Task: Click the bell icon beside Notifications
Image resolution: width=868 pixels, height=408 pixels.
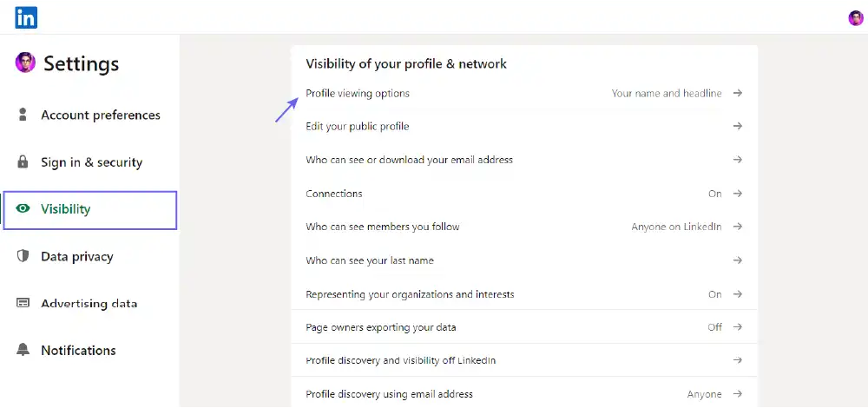Action: click(x=23, y=351)
